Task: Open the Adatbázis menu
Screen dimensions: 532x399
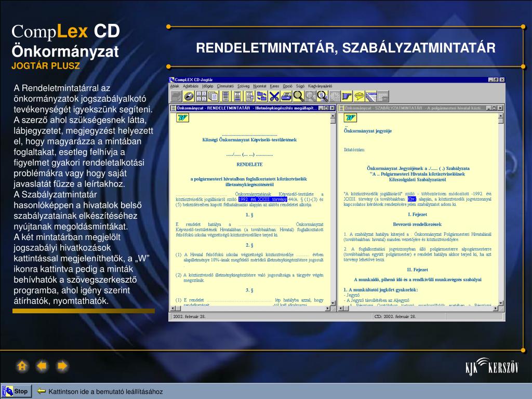Action: pyautogui.click(x=191, y=86)
